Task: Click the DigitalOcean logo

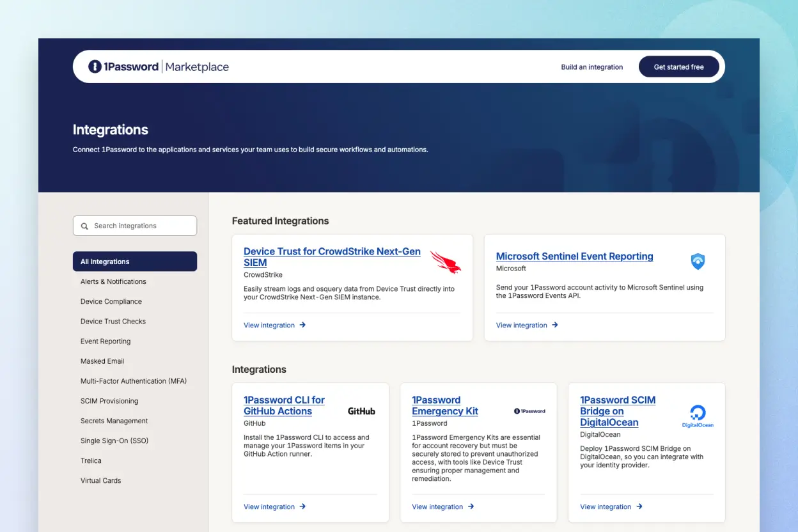Action: coord(698,416)
